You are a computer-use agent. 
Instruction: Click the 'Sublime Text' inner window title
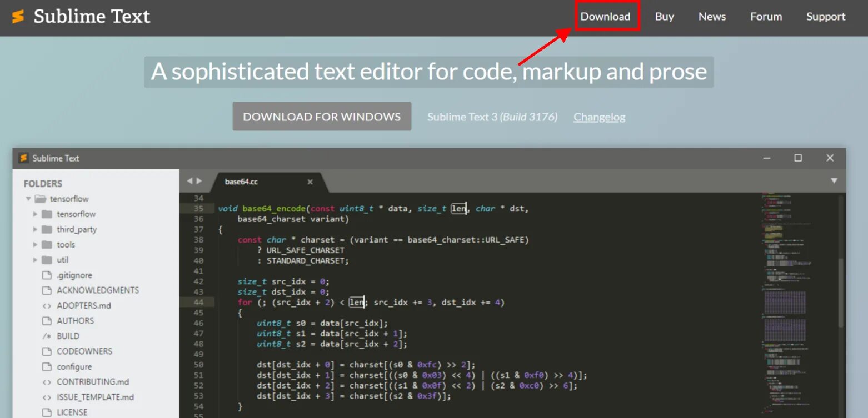coord(56,158)
